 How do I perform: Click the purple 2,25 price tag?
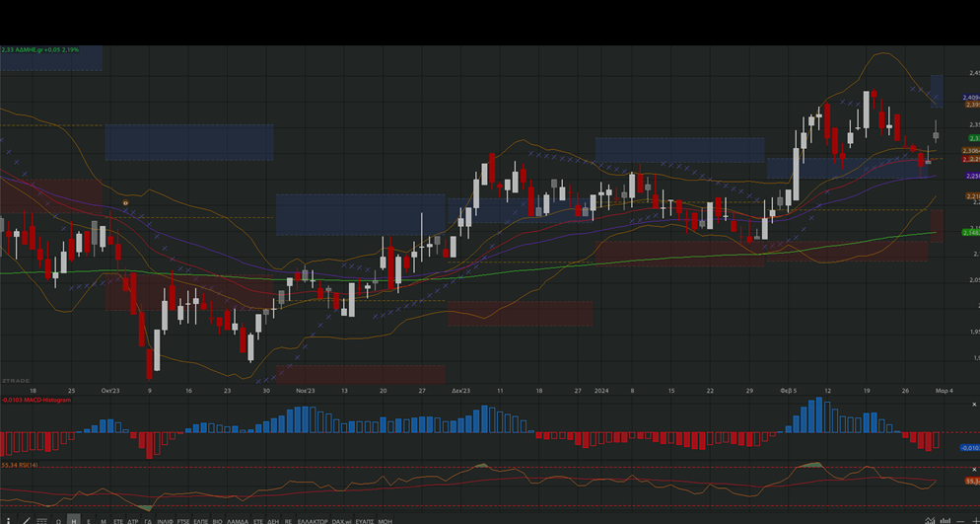point(972,177)
